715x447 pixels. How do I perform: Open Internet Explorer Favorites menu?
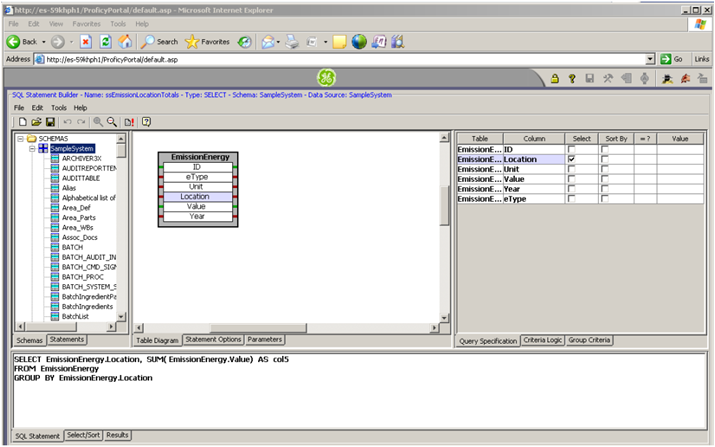(x=86, y=24)
